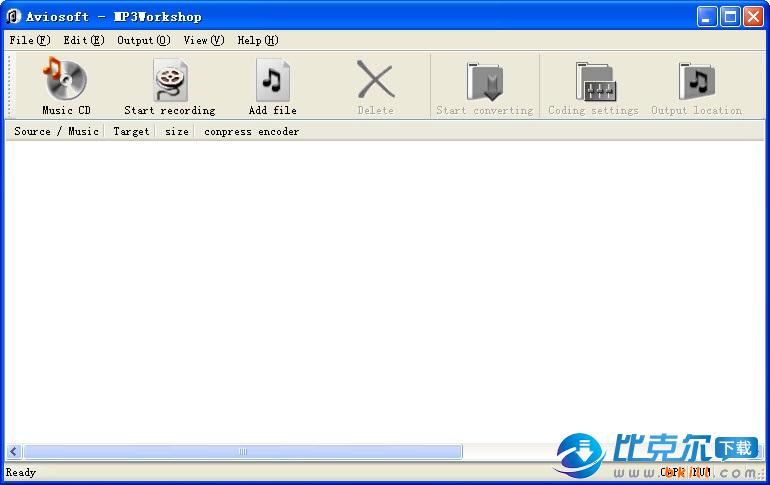
Task: Click the Aviosoft app icon in title bar
Action: click(14, 16)
